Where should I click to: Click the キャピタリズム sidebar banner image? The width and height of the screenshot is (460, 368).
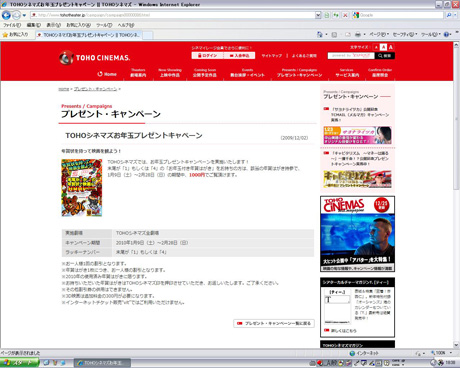pos(357,179)
